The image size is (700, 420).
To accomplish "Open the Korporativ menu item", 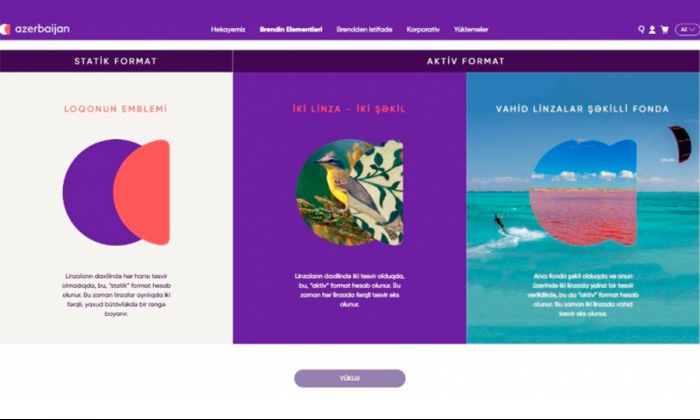I will pyautogui.click(x=423, y=29).
